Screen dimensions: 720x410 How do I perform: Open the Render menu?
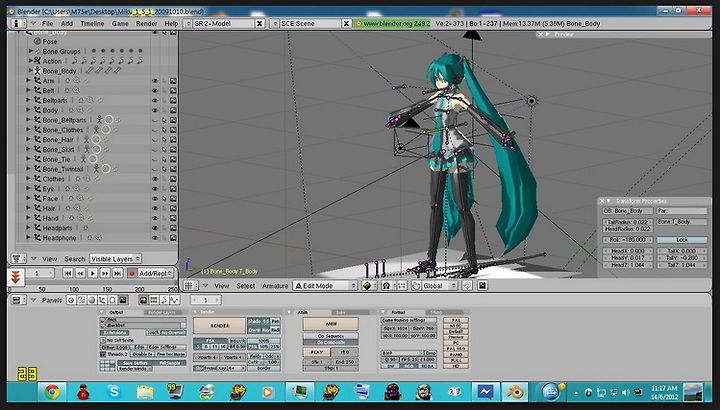[146, 23]
